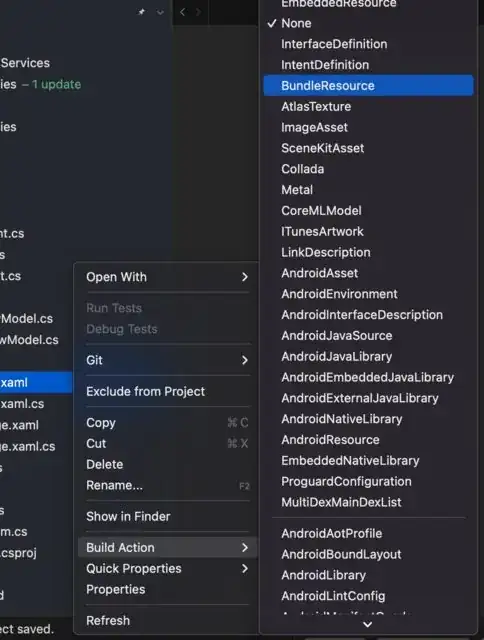484x640 pixels.
Task: Choose CoreMLModel build action
Action: pyautogui.click(x=368, y=211)
